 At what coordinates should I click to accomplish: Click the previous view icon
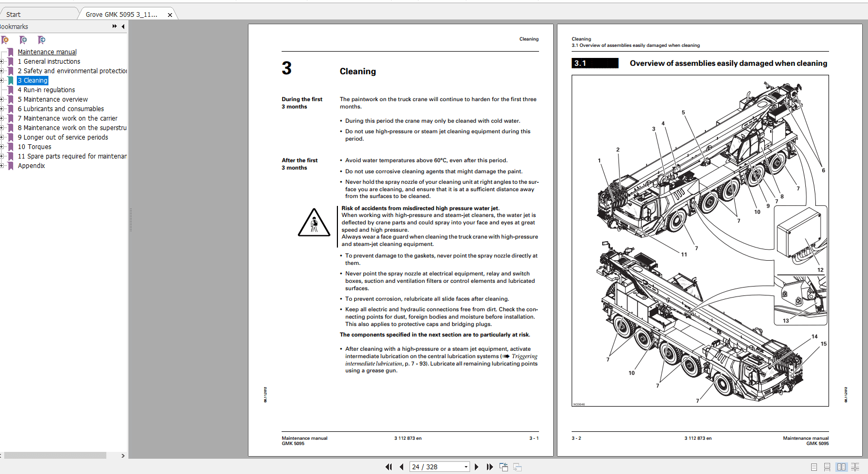[x=503, y=467]
